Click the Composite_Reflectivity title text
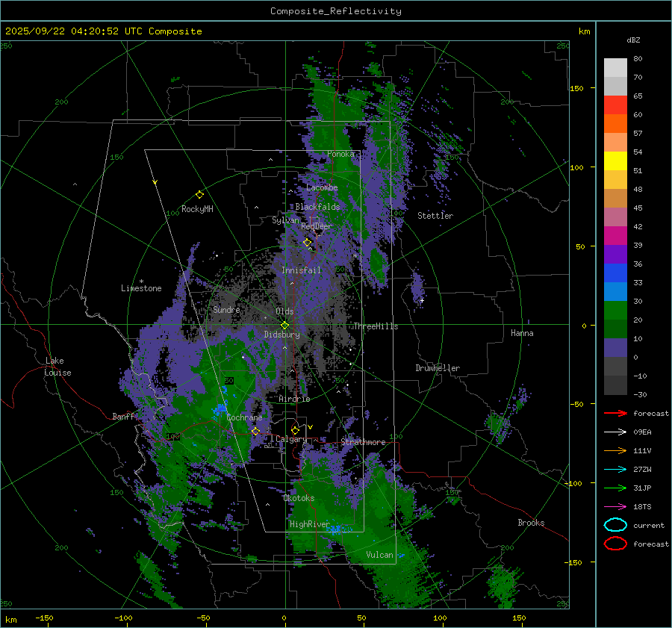Screen dimensions: 672x628 [x=335, y=11]
